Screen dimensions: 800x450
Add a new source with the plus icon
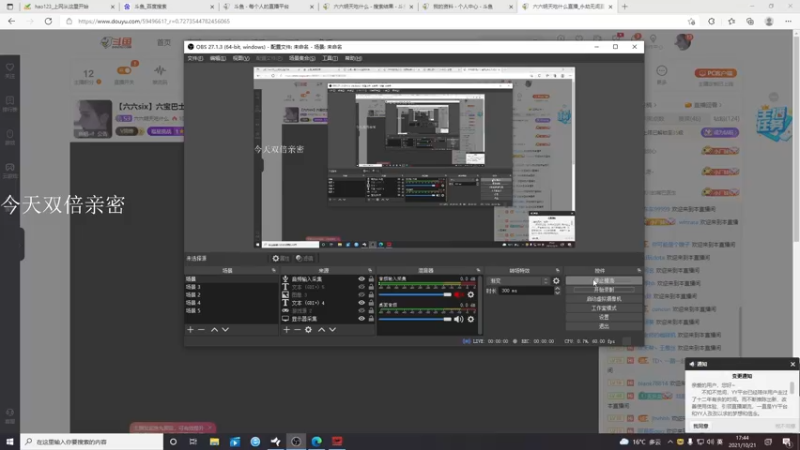286,330
